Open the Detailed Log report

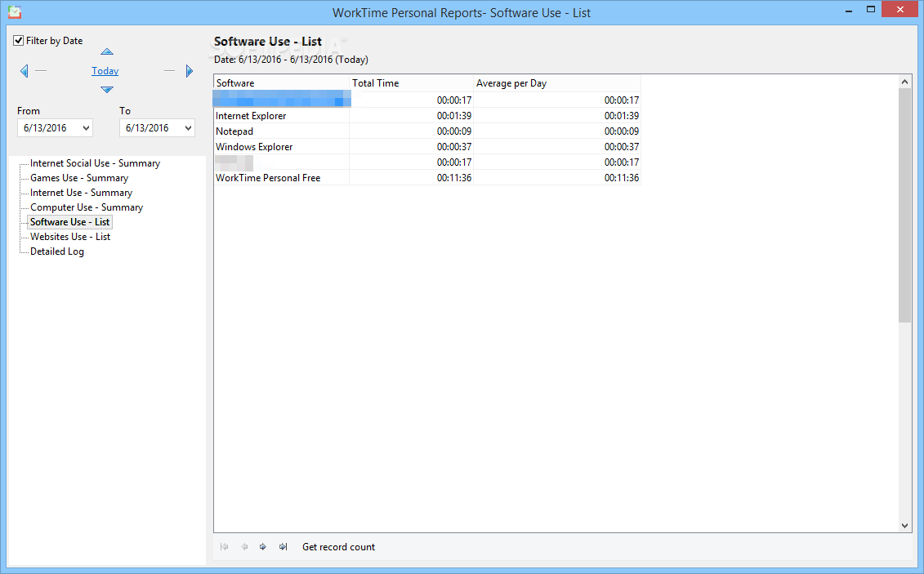[x=57, y=251]
